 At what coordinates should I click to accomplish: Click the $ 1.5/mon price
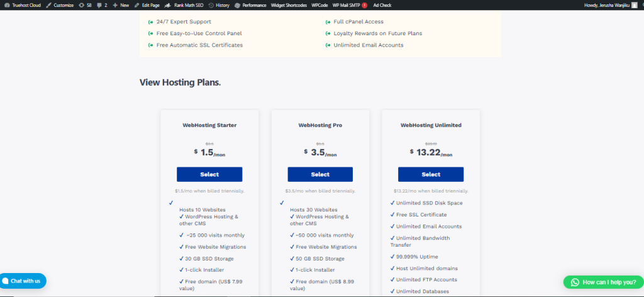[x=209, y=152]
